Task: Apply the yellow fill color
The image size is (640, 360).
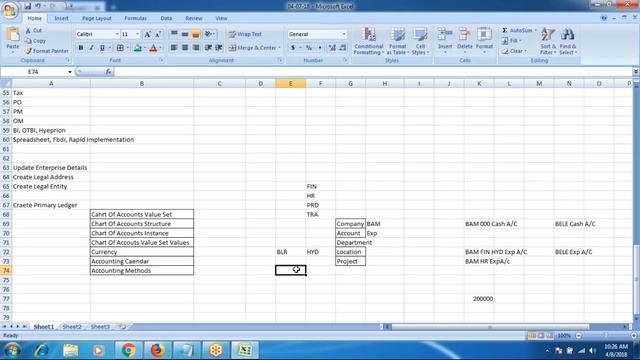Action: click(x=138, y=48)
